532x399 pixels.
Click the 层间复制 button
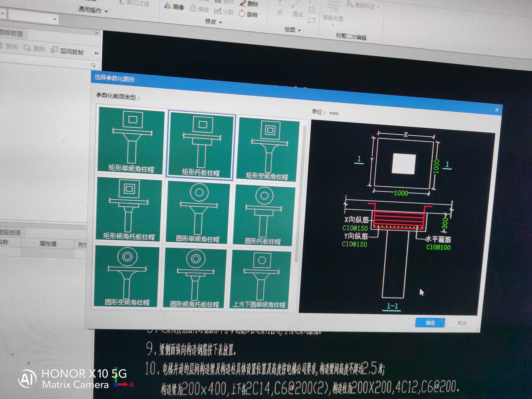67,51
